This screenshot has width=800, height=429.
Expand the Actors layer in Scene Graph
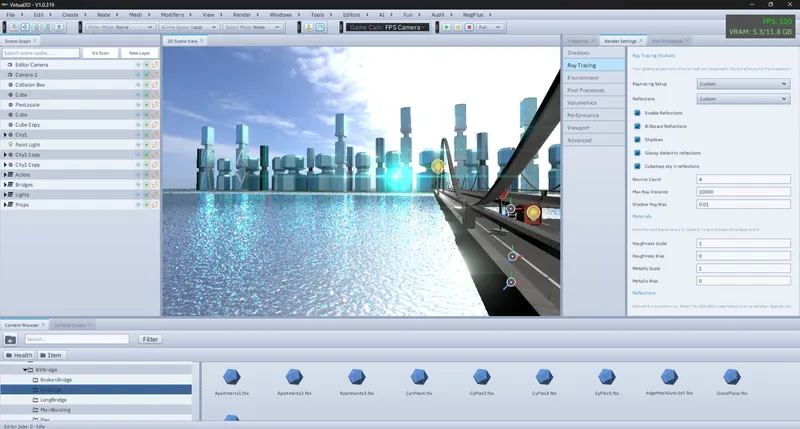pyautogui.click(x=5, y=174)
